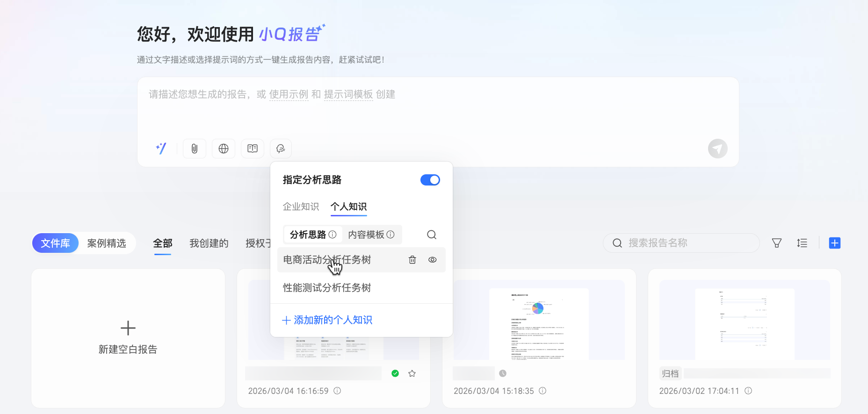Toggle the 指定分析思路 switch off

[x=430, y=180]
